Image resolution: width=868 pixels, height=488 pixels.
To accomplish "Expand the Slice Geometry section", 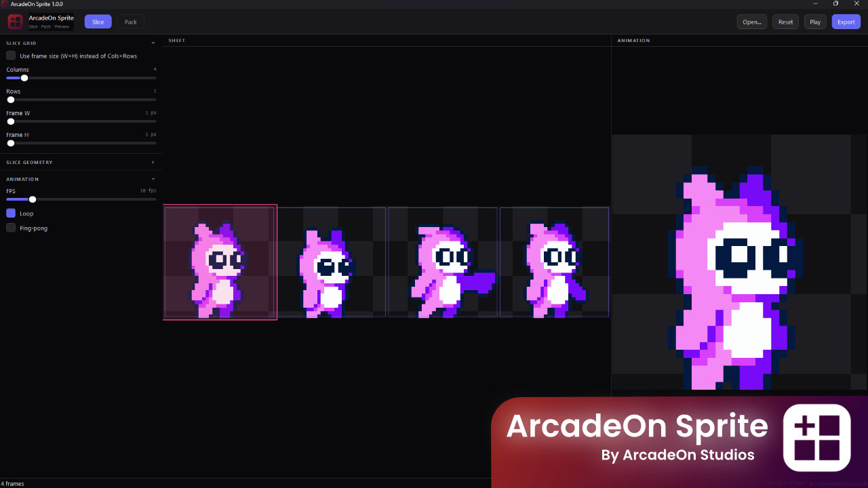I will [x=153, y=162].
